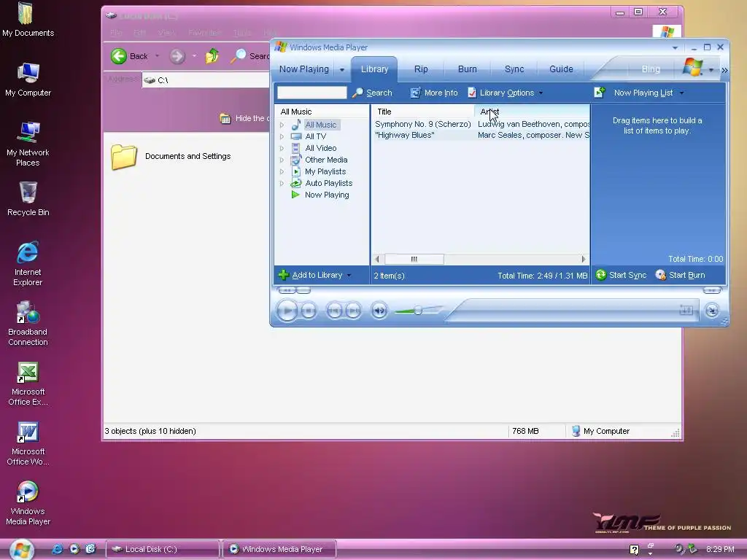Click the My Playlists icon
Viewport: 747px width, 560px height.
tap(296, 171)
